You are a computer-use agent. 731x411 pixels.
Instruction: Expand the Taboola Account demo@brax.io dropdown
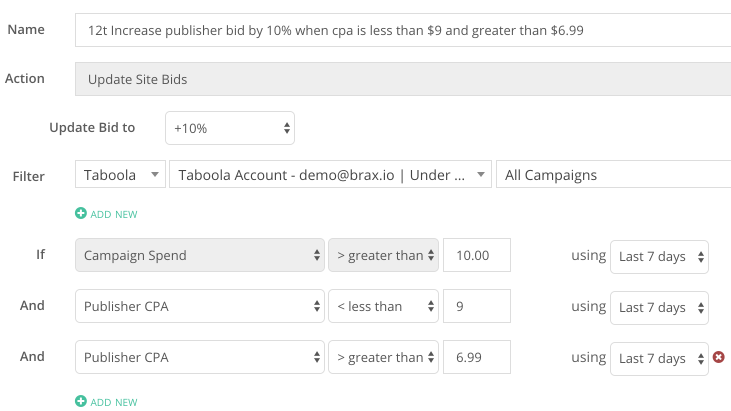(330, 175)
